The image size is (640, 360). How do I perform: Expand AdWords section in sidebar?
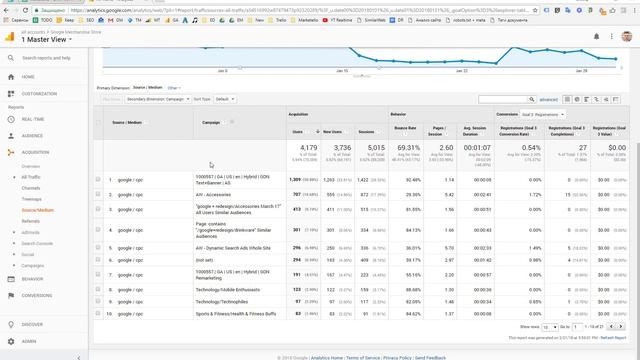point(14,232)
